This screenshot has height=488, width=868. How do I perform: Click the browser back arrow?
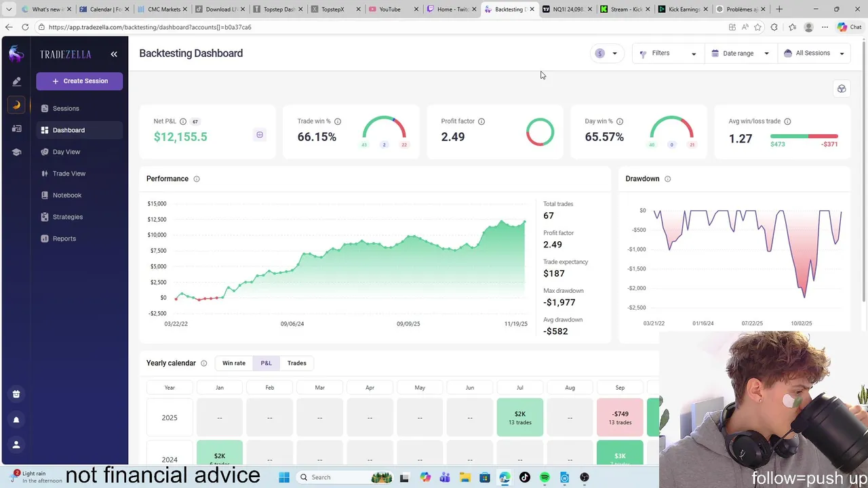[x=8, y=27]
